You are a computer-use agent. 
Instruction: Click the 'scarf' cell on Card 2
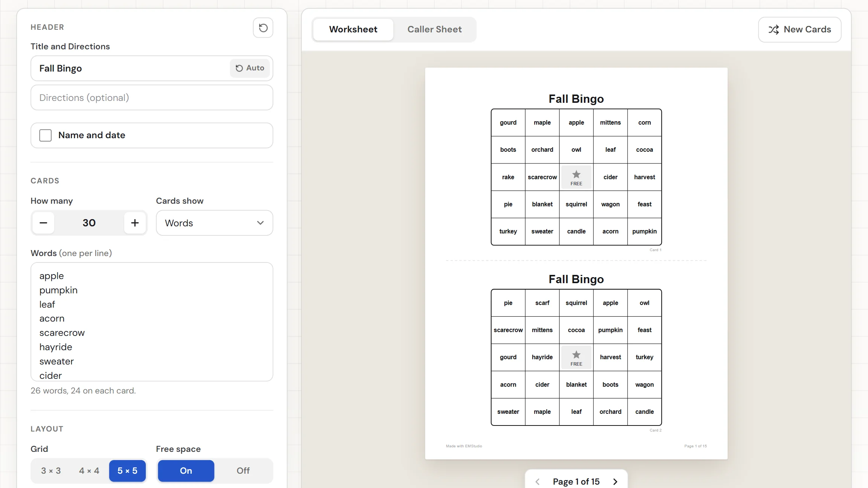542,303
